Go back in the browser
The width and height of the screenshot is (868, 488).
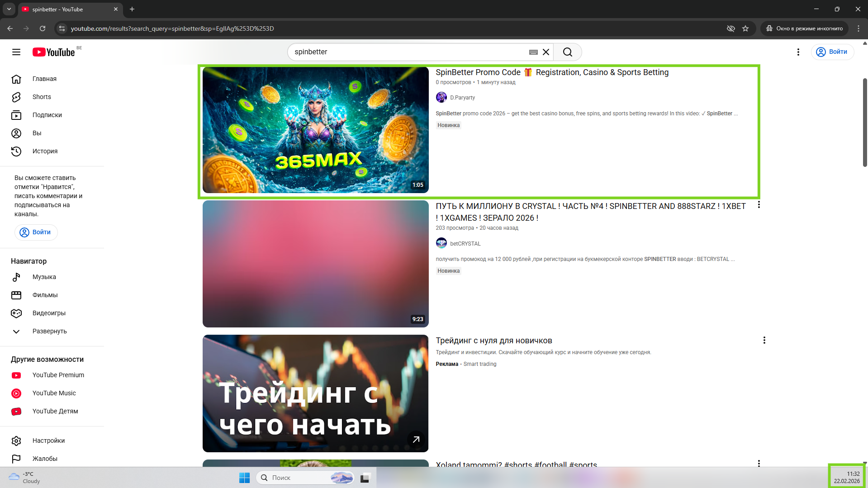[x=10, y=28]
